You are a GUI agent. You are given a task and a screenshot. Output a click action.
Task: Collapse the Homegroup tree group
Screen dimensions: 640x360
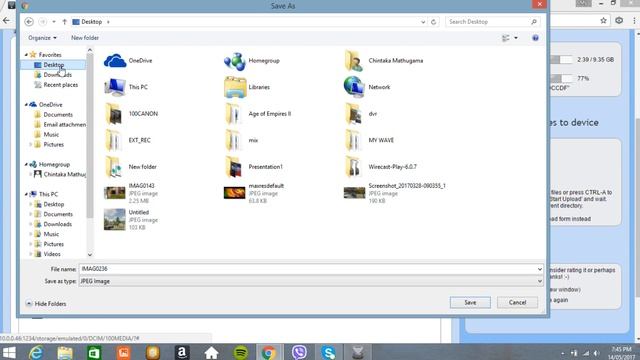(27, 164)
